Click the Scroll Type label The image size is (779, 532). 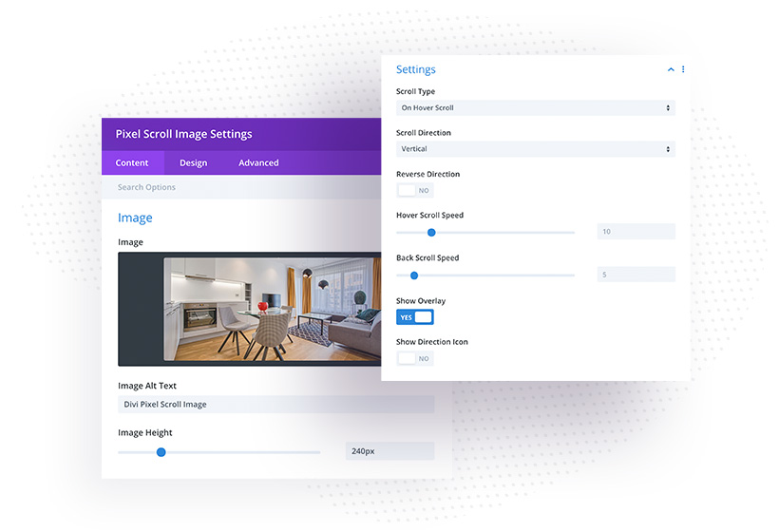(415, 91)
